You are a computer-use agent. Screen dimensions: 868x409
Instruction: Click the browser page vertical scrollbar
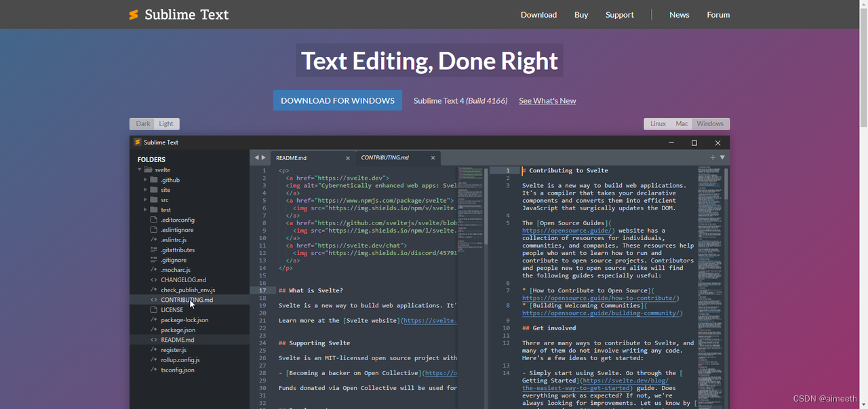point(863,68)
